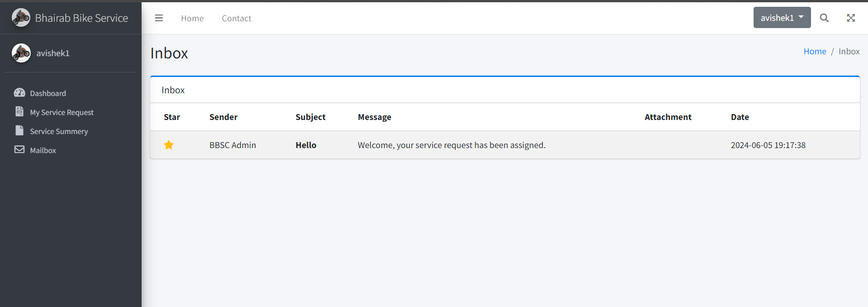868x307 pixels.
Task: Open the Hello subject message
Action: [x=306, y=145]
